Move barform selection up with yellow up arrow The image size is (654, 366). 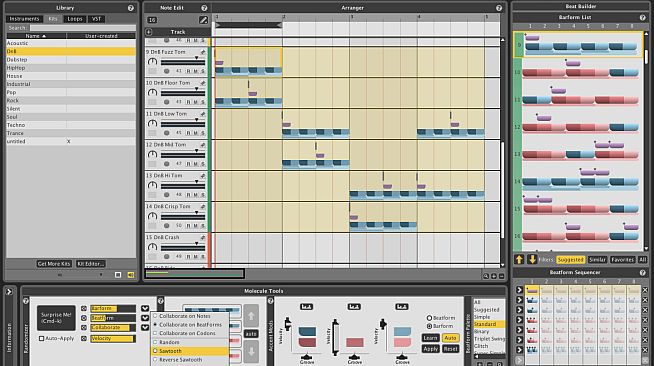[519, 259]
